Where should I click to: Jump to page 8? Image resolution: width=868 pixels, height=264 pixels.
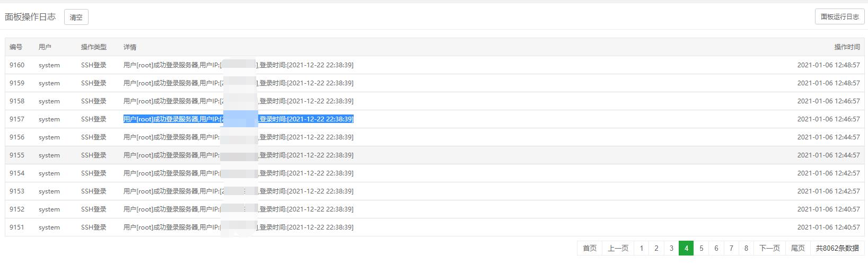(746, 248)
